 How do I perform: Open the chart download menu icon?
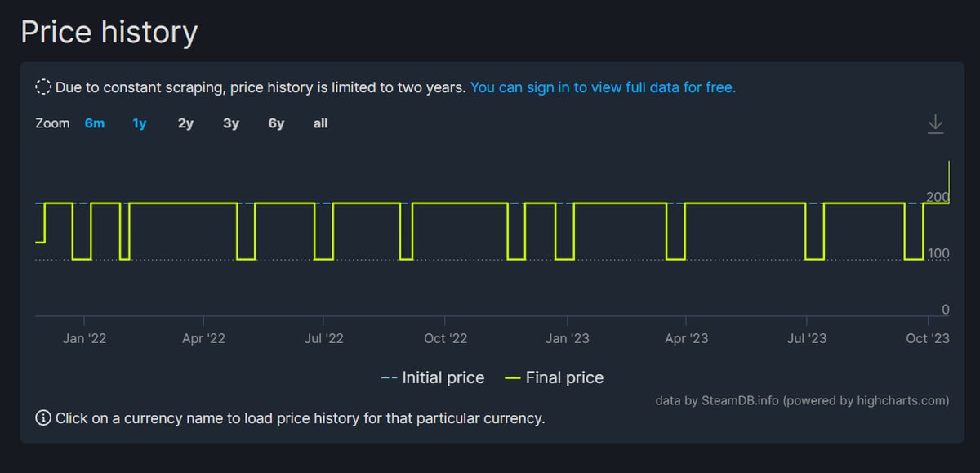click(936, 124)
